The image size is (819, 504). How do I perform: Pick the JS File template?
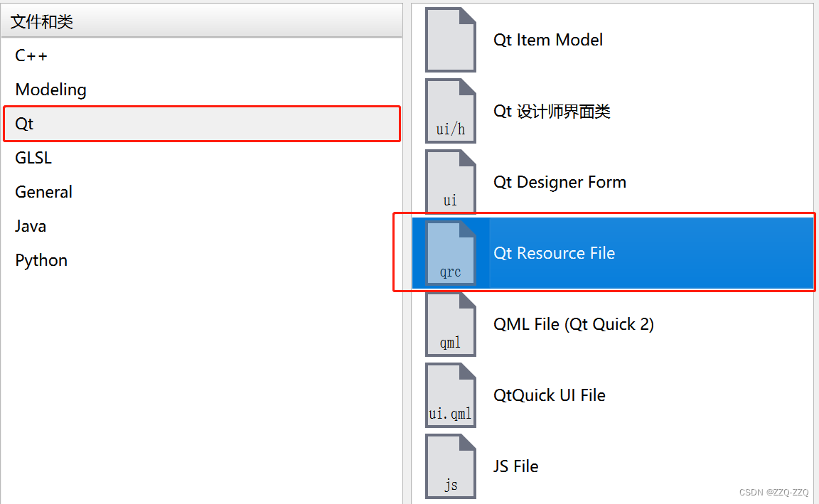pos(614,466)
